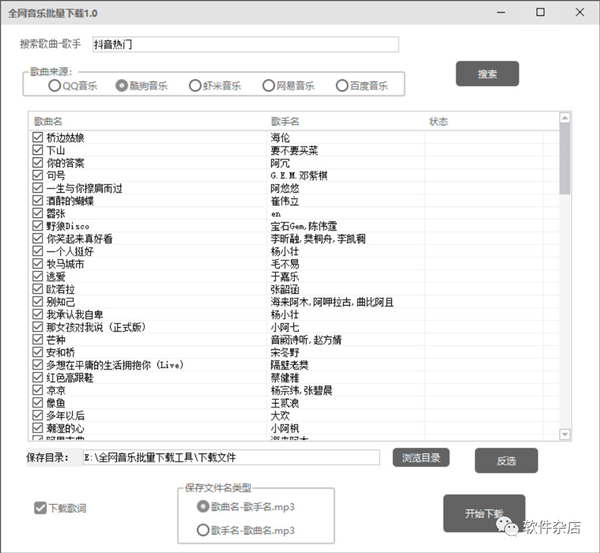This screenshot has width=600, height=553.
Task: Click the 开始下载 button
Action: (x=484, y=513)
